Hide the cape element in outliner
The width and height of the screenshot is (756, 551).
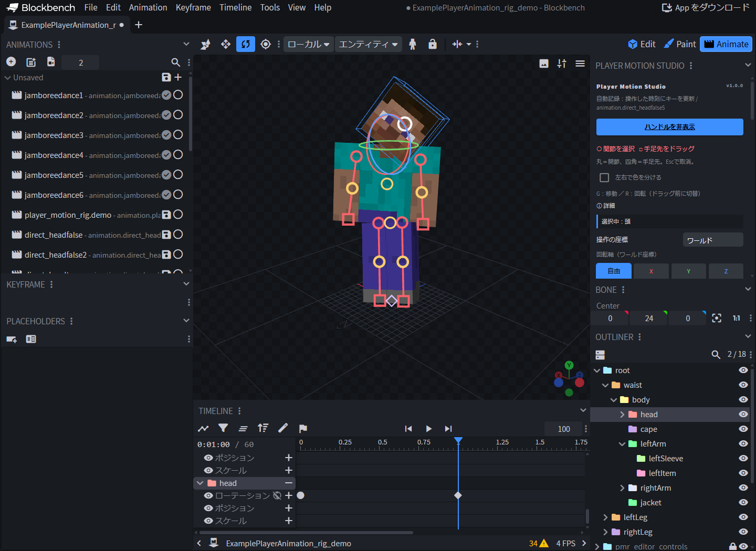click(743, 429)
